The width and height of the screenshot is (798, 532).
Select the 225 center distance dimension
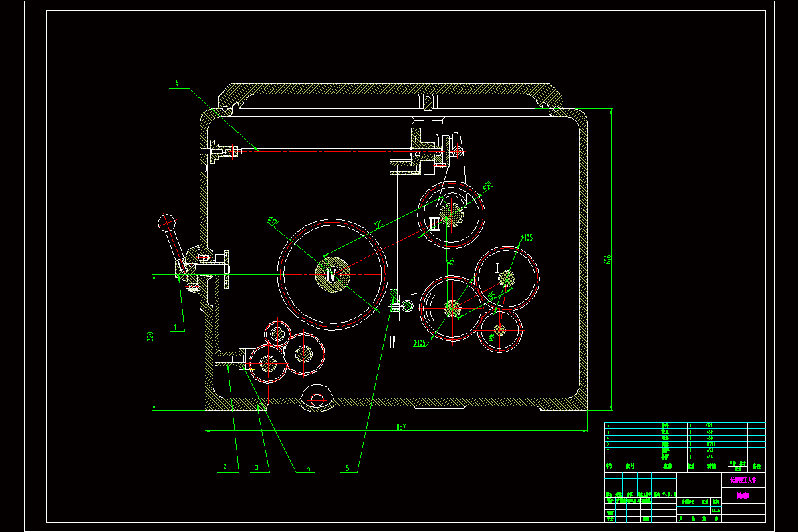378,225
